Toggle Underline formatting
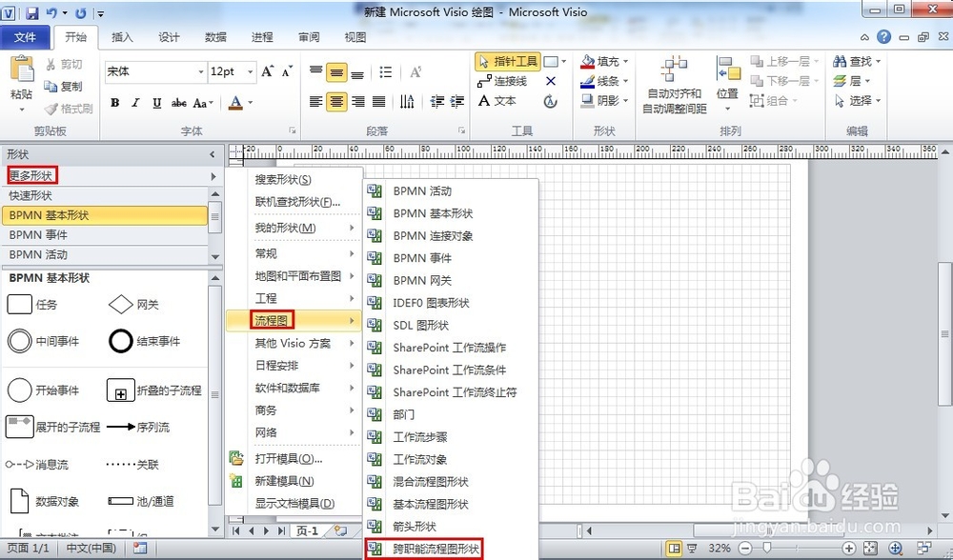The image size is (953, 560). pyautogui.click(x=157, y=103)
